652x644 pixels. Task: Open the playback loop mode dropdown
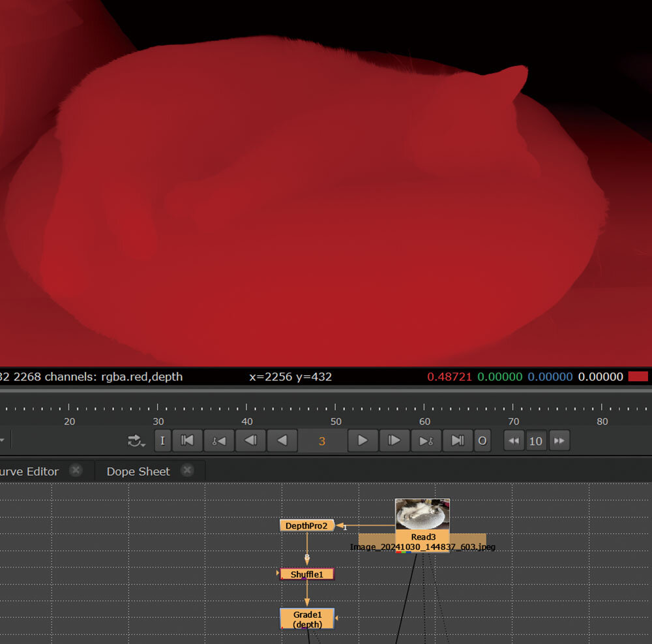point(136,442)
